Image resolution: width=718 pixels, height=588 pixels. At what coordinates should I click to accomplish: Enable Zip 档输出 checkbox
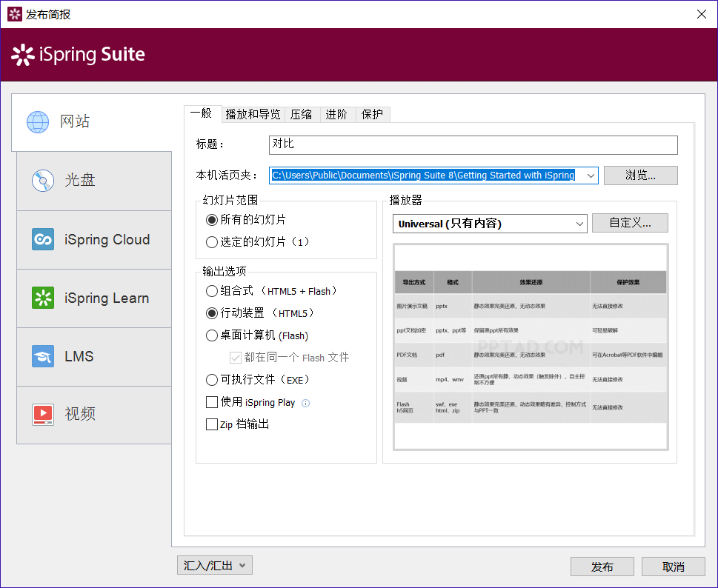[x=212, y=424]
